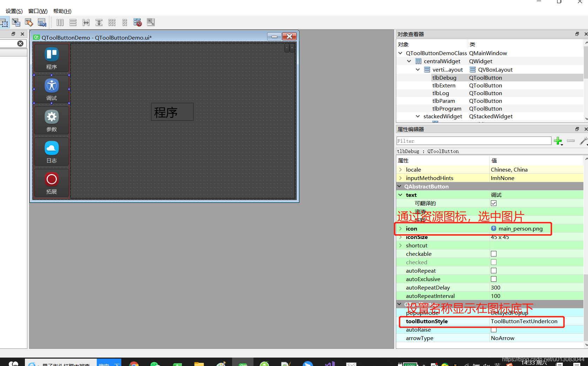
Task: Float the left widget box panel
Action: tap(13, 34)
